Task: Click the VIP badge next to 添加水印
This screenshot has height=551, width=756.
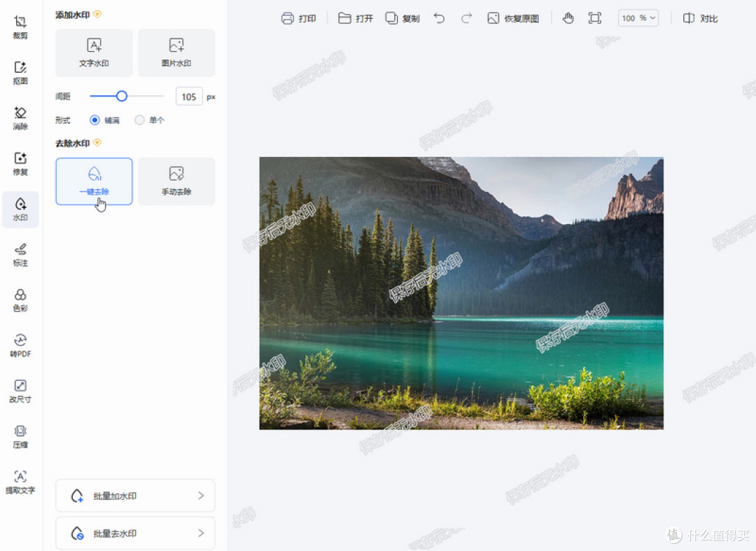Action: tap(97, 15)
